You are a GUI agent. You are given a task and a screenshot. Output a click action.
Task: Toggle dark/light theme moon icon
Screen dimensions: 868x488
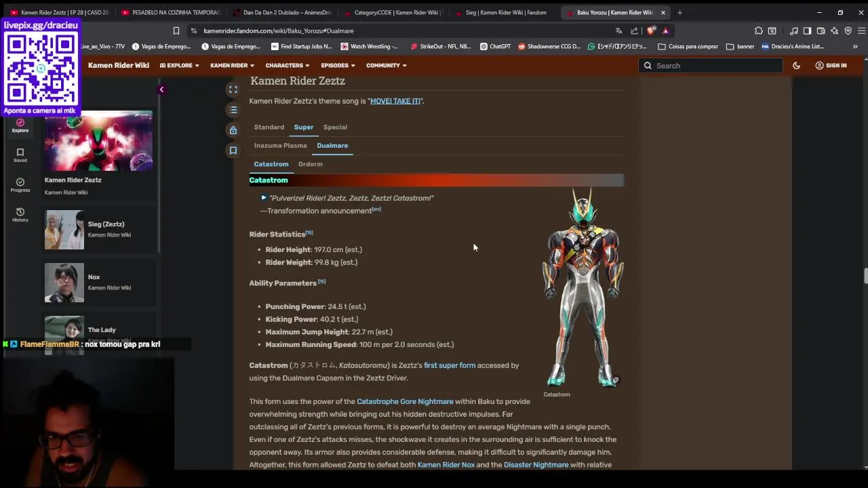797,66
